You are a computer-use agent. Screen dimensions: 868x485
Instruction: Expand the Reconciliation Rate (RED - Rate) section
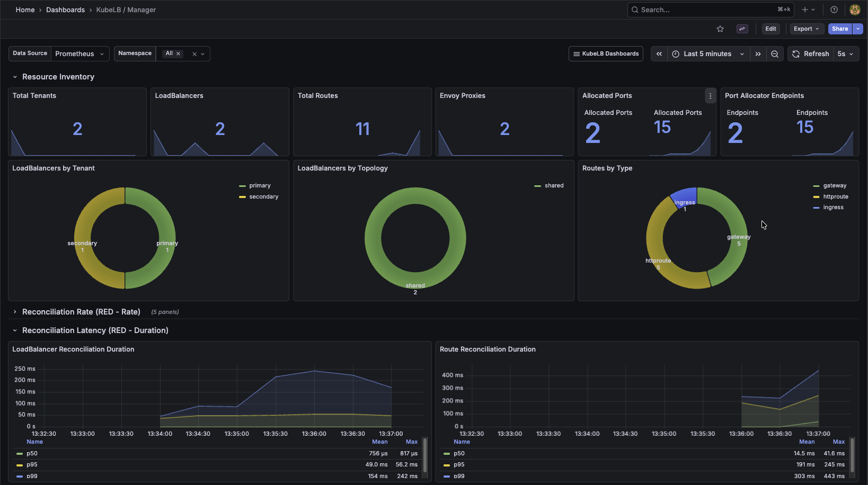click(x=81, y=312)
